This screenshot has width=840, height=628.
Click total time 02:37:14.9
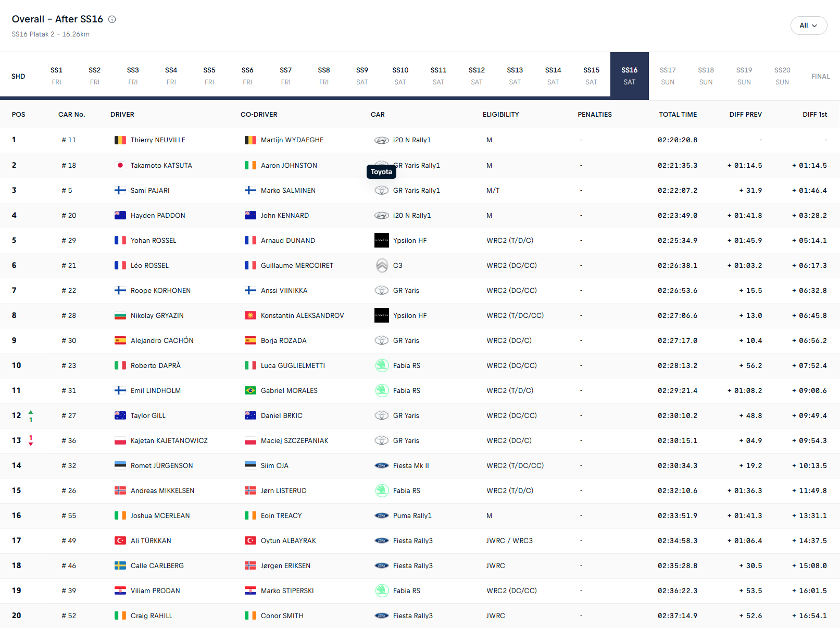tap(678, 615)
